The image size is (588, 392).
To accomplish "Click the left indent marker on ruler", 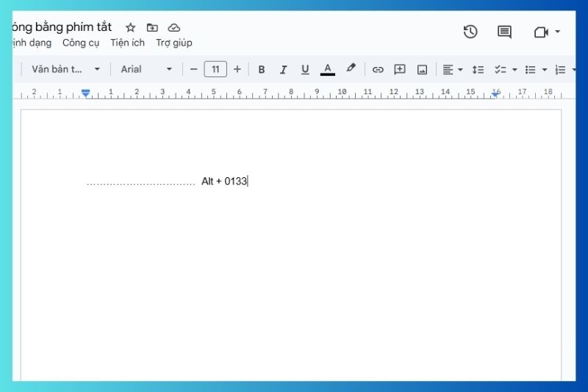I will point(85,93).
